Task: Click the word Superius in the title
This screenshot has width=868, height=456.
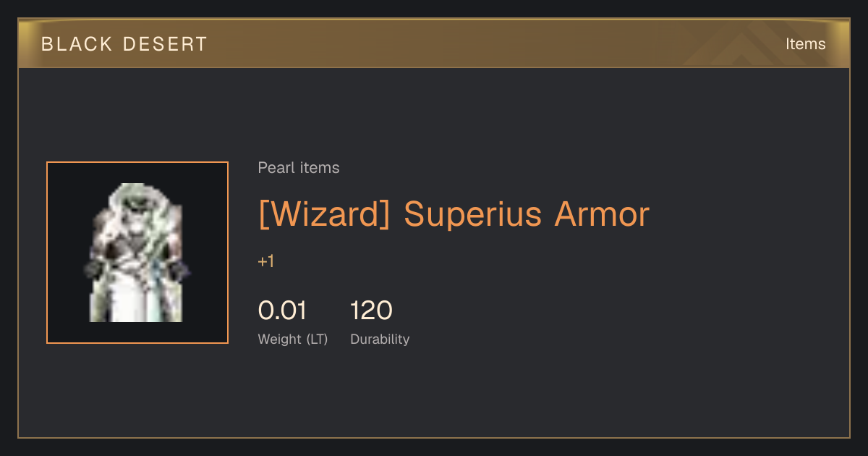Action: pos(473,215)
